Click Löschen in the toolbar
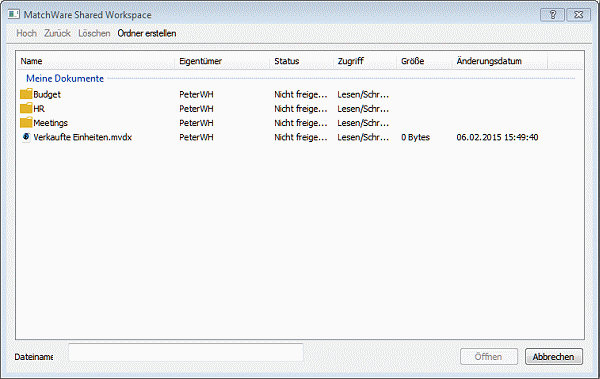 tap(94, 33)
